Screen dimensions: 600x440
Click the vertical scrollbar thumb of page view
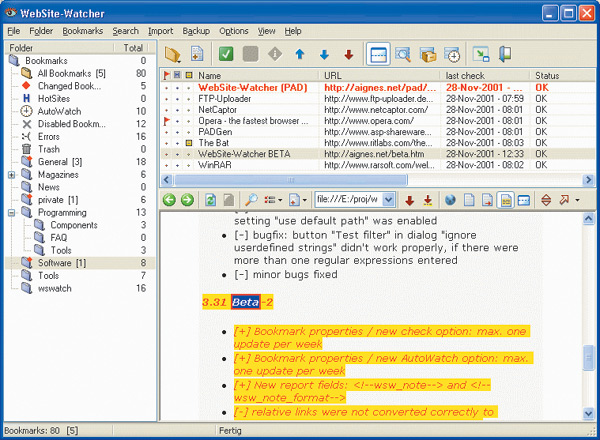coord(588,358)
